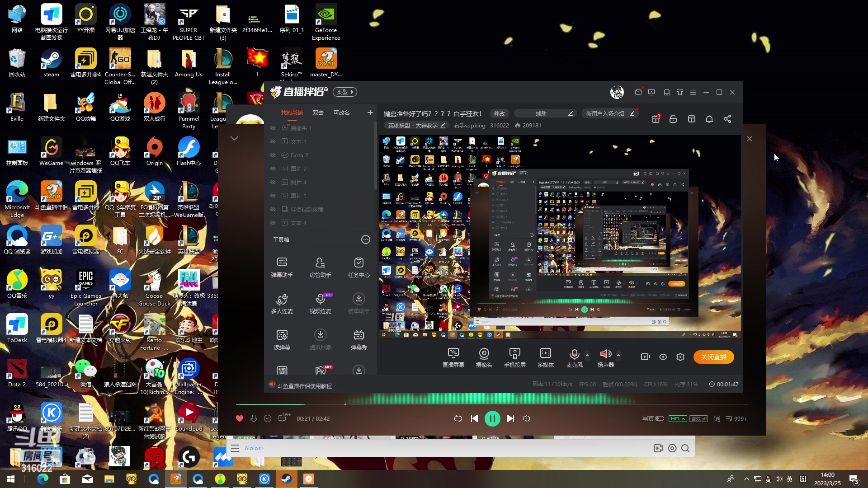Expand the Aiolos dropdown
This screenshot has width=868, height=488.
tap(254, 448)
